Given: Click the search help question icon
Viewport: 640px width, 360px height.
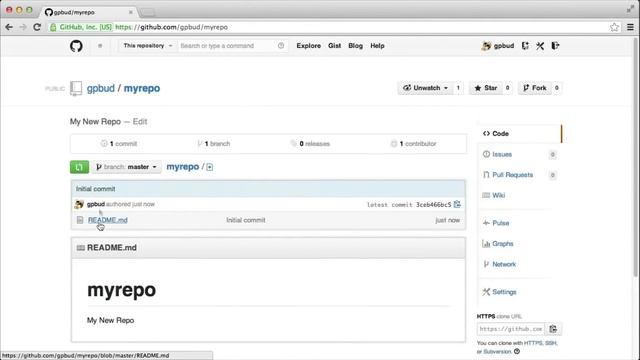Looking at the screenshot, I should point(281,46).
